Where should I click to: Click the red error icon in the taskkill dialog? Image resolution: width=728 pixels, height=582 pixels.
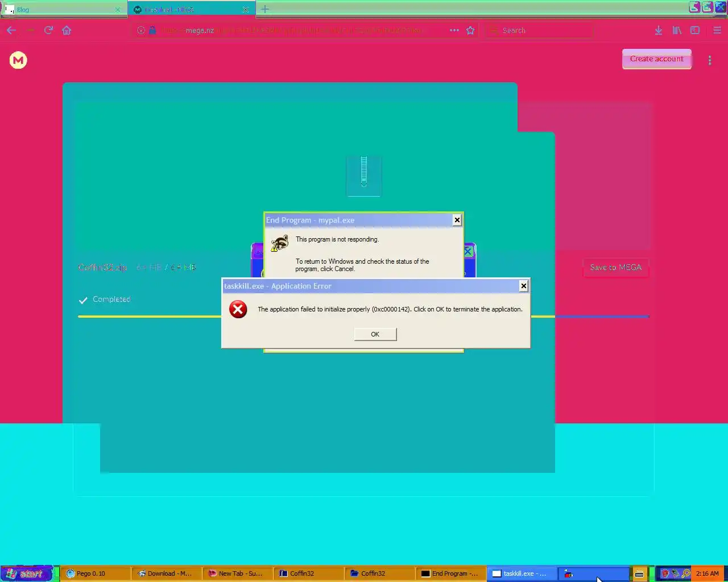point(238,309)
